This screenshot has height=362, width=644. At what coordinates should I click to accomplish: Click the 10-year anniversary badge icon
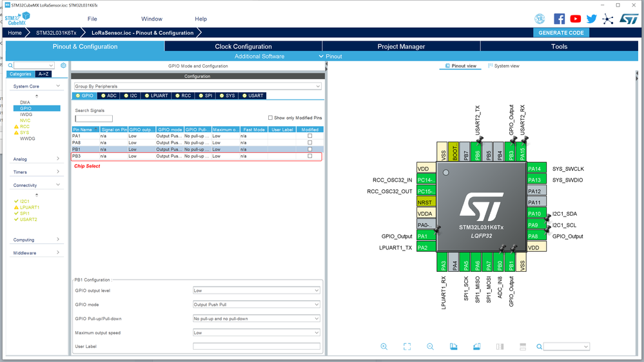pyautogui.click(x=540, y=19)
